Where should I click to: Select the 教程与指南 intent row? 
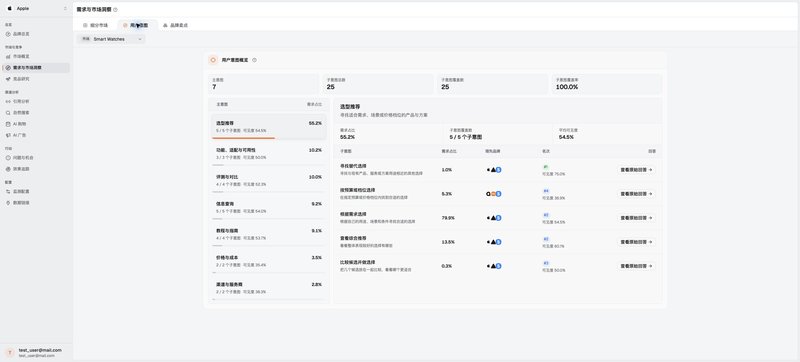click(268, 235)
